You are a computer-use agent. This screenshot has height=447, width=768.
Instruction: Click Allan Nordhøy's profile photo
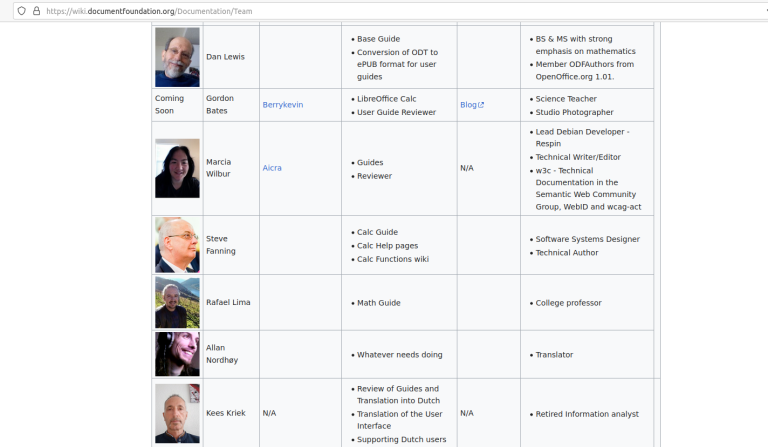tap(177, 354)
